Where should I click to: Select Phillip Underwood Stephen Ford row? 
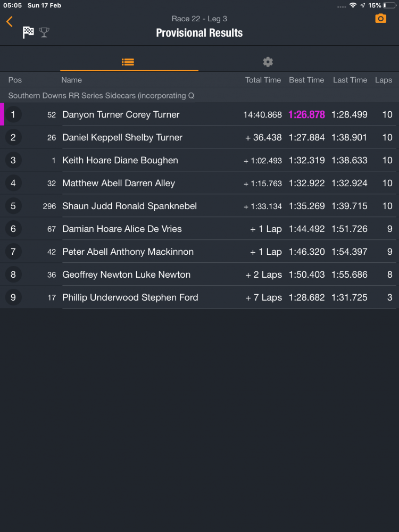click(x=130, y=297)
